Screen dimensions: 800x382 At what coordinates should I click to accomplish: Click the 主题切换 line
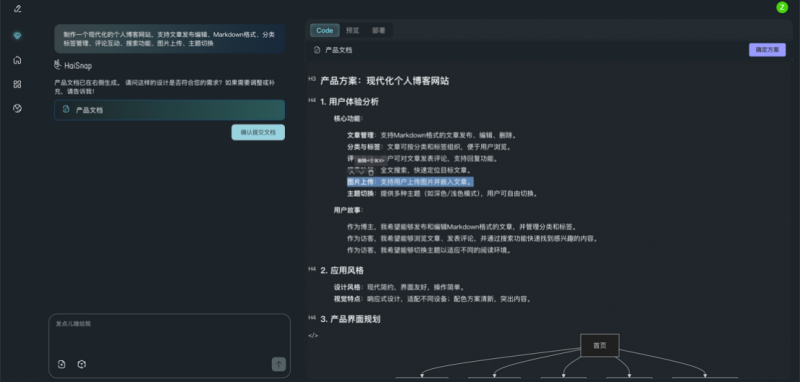443,194
